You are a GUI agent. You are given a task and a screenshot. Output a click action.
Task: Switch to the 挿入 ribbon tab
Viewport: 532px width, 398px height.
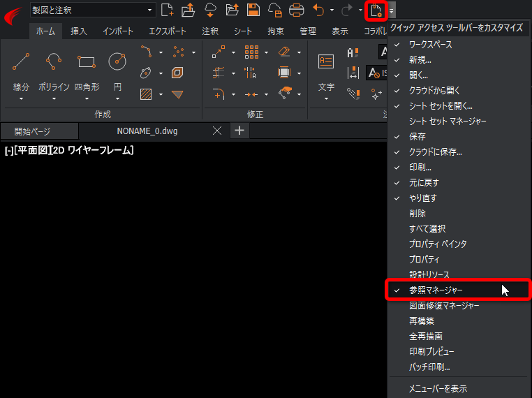pyautogui.click(x=79, y=31)
